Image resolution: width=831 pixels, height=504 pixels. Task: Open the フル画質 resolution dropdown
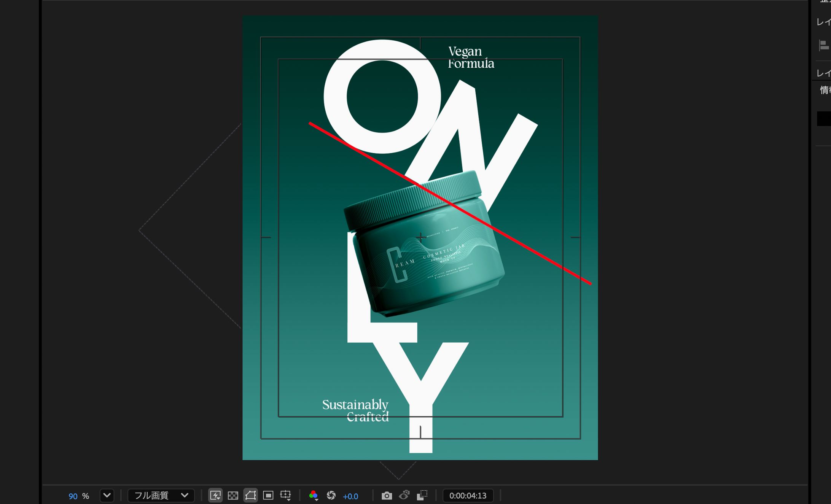[x=161, y=496]
